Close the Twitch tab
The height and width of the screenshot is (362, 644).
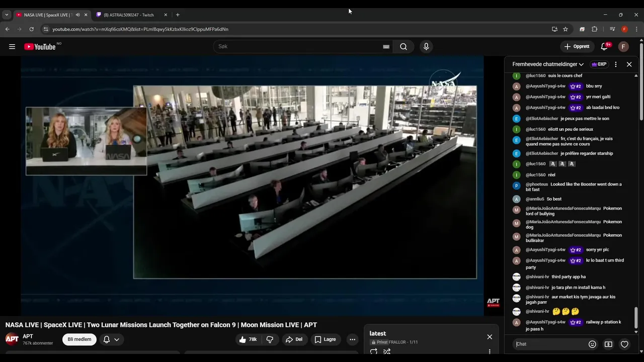tap(166, 15)
